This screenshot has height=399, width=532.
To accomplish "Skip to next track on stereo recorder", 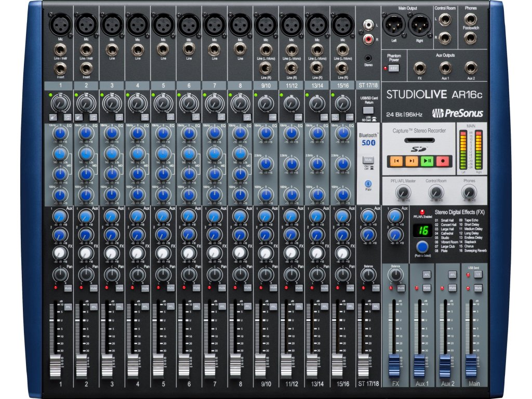I will click(411, 161).
